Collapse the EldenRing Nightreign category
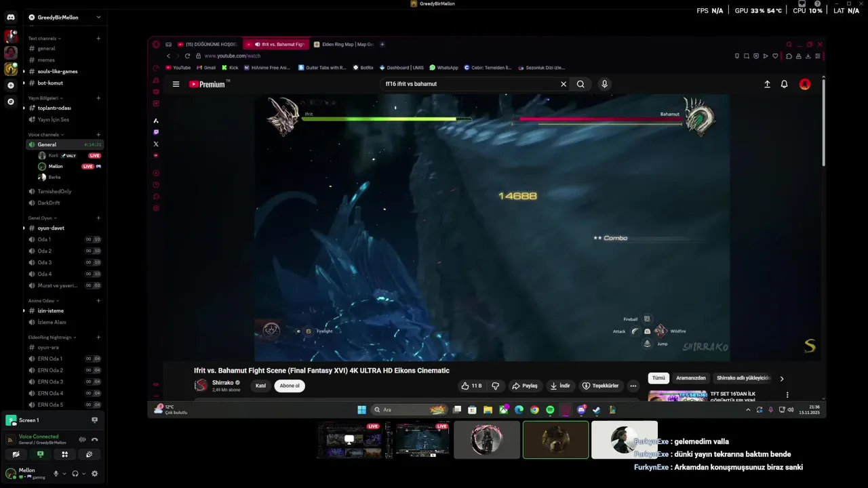This screenshot has height=488, width=868. [52, 338]
